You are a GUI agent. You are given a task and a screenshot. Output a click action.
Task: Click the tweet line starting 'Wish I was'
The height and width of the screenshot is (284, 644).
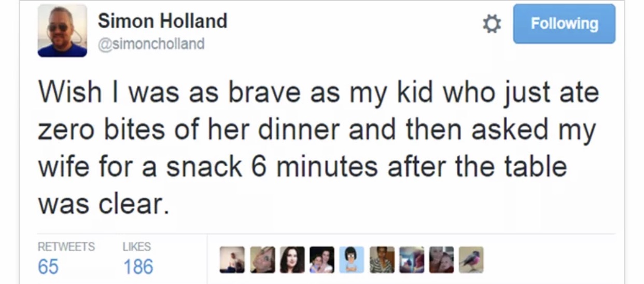coord(318,92)
